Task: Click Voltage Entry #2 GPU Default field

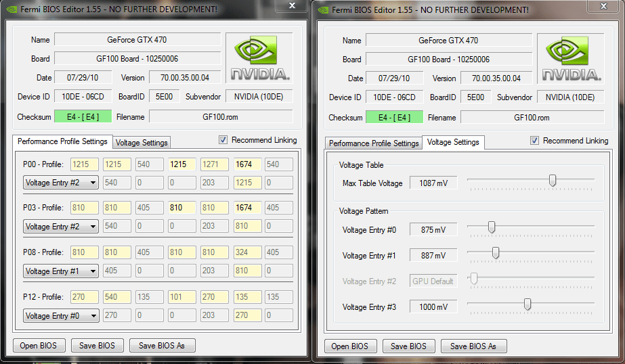Action: [433, 281]
